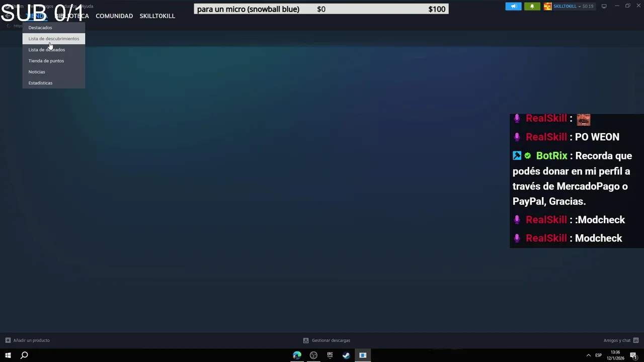The image size is (644, 362).
Task: Click the download icon beside Gestionar descargas
Action: pyautogui.click(x=305, y=340)
